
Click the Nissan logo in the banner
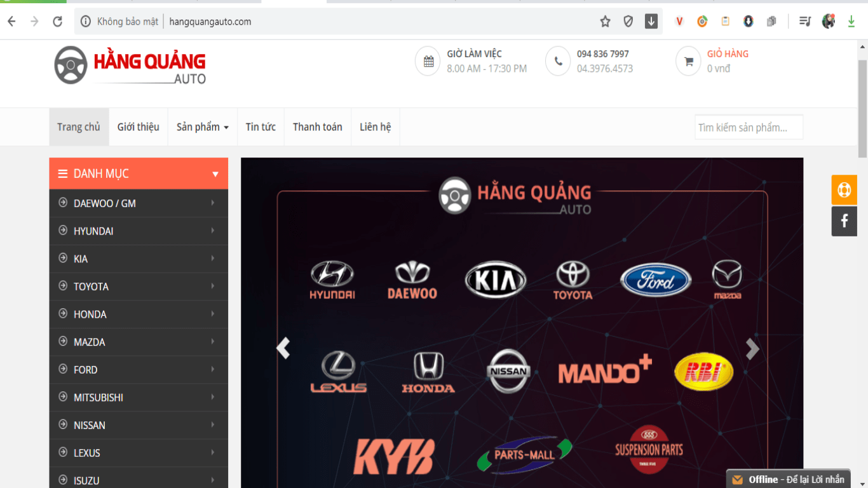pyautogui.click(x=508, y=371)
